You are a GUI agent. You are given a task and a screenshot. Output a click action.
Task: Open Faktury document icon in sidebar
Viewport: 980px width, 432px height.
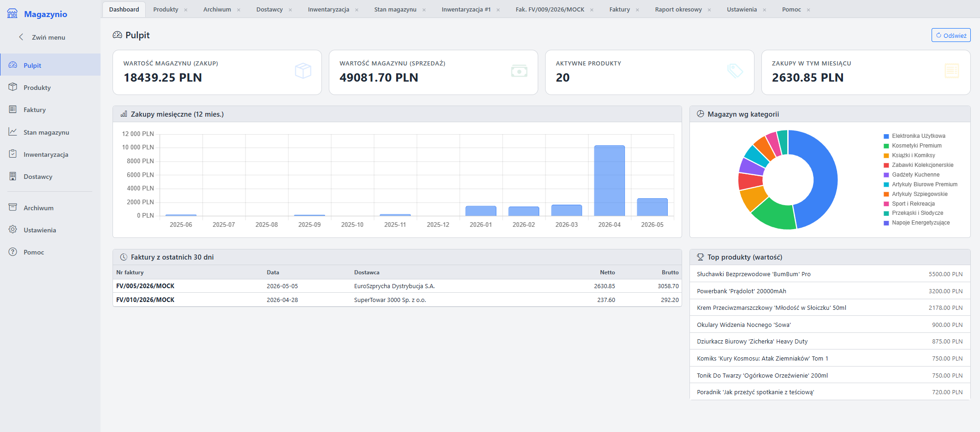(x=13, y=109)
